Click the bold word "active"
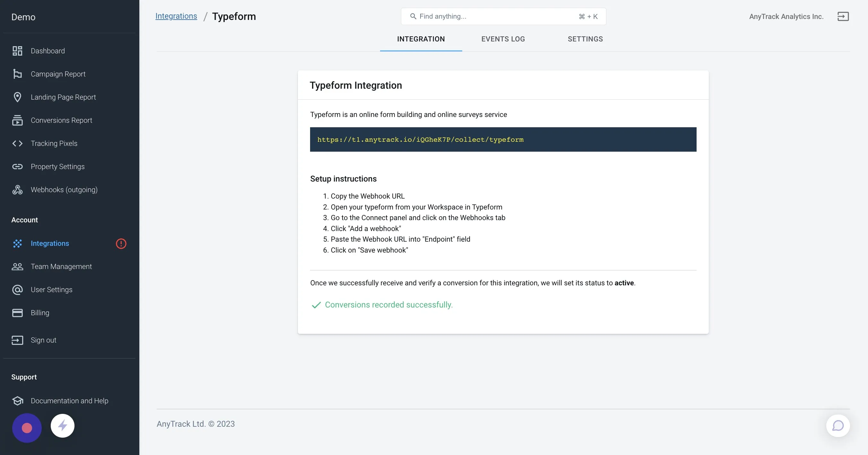 tap(624, 283)
